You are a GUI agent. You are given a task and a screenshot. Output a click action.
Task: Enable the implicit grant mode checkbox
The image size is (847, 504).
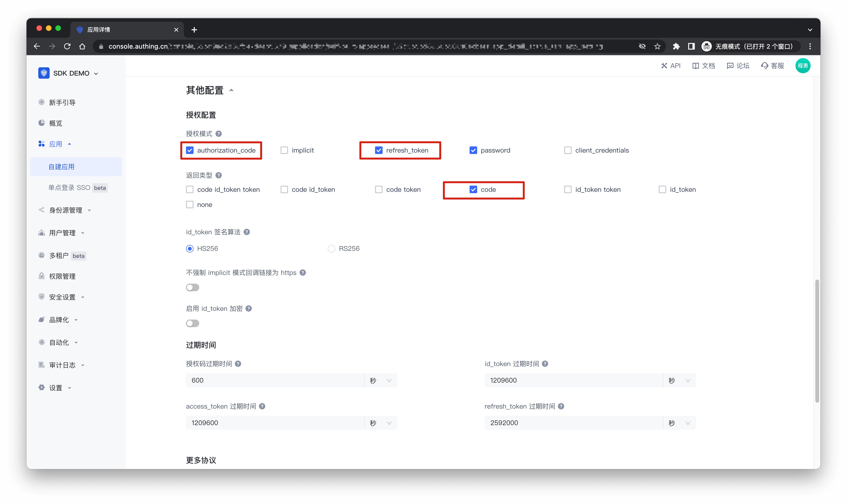tap(284, 150)
